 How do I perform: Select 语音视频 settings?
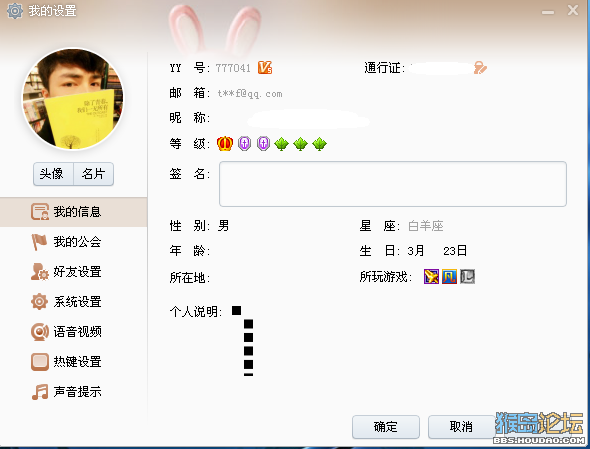coord(73,332)
